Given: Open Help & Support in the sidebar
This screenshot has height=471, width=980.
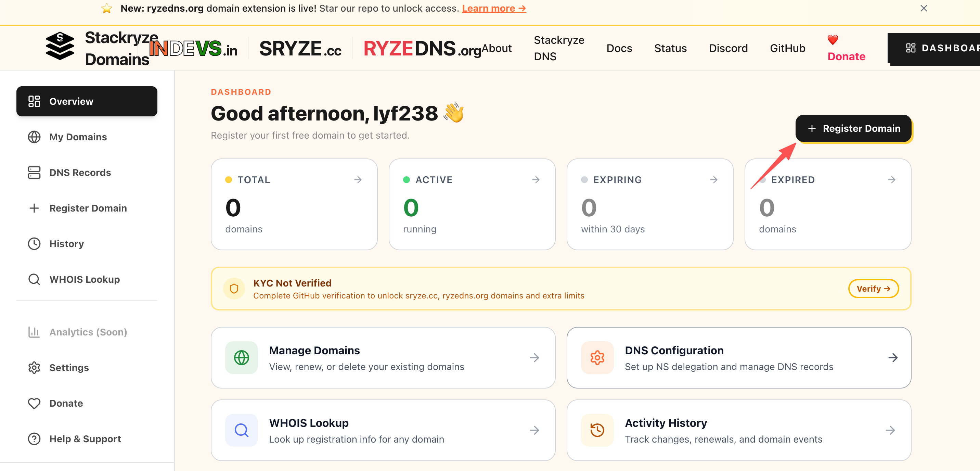Looking at the screenshot, I should point(87,439).
